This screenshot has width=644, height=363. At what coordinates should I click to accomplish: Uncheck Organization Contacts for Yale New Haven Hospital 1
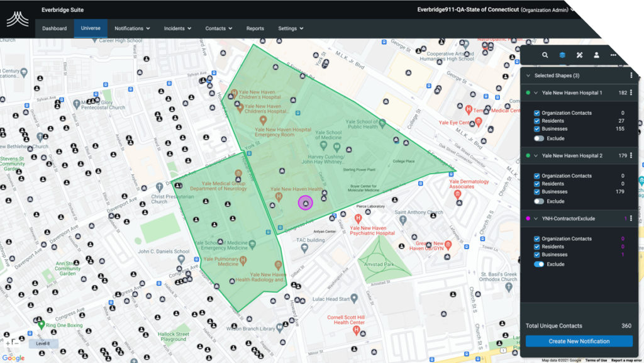[x=537, y=113]
